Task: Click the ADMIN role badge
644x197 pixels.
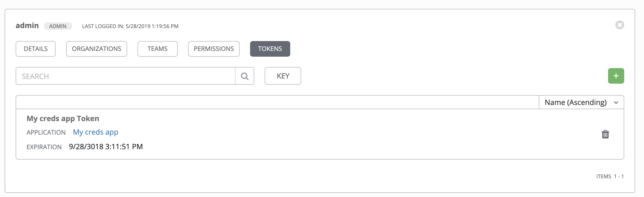Action: pos(58,26)
